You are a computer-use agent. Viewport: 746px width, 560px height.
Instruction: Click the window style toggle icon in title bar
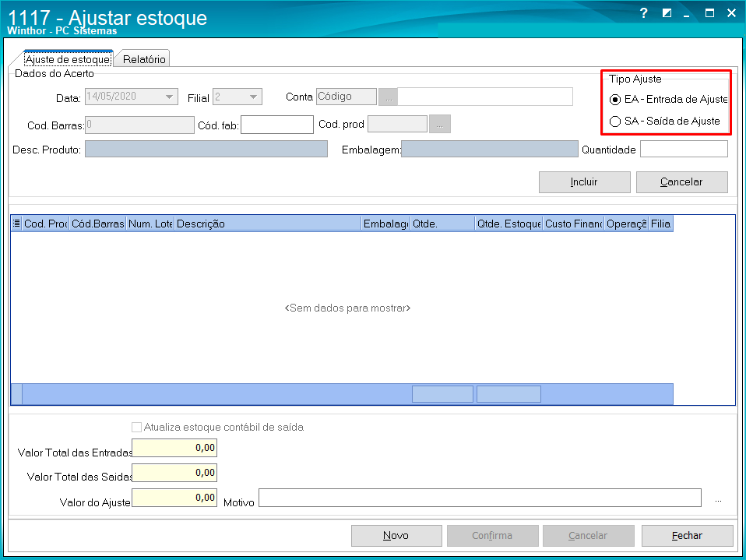pyautogui.click(x=667, y=12)
